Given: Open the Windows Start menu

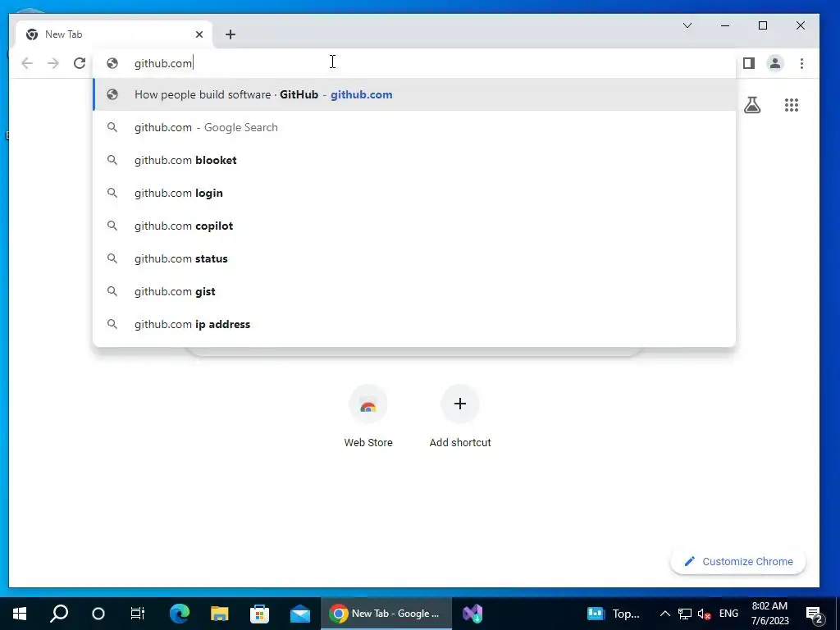Looking at the screenshot, I should click(x=20, y=614).
